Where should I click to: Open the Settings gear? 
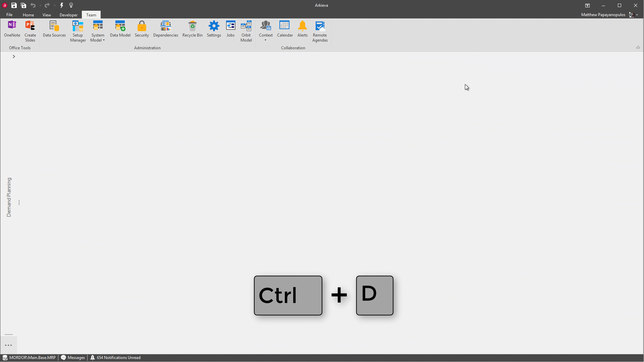[214, 29]
